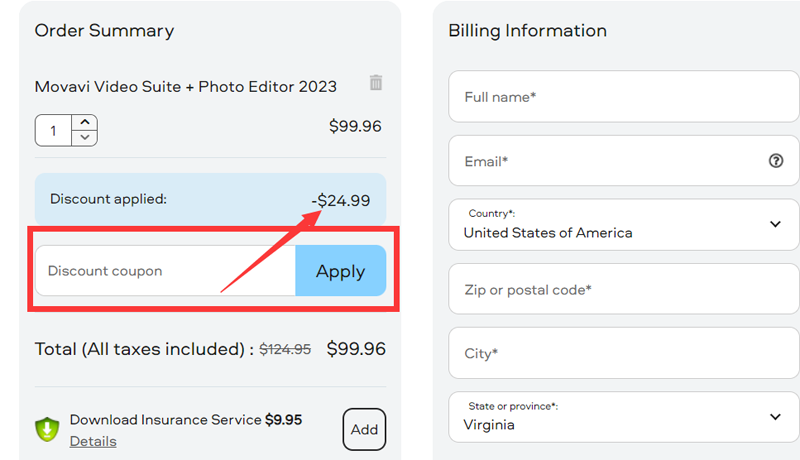Click the quantity number field
800x460 pixels.
point(54,131)
